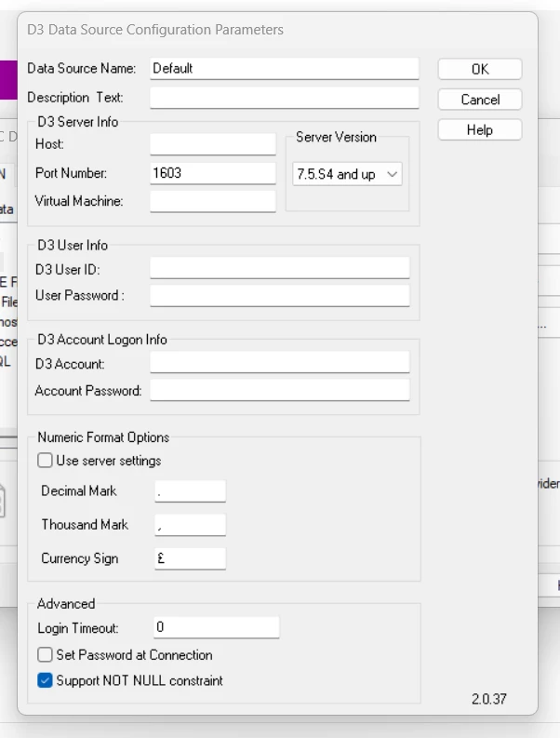Select the dialog title D3 Data Source Configuration Parameters
The width and height of the screenshot is (560, 738).
[x=155, y=30]
